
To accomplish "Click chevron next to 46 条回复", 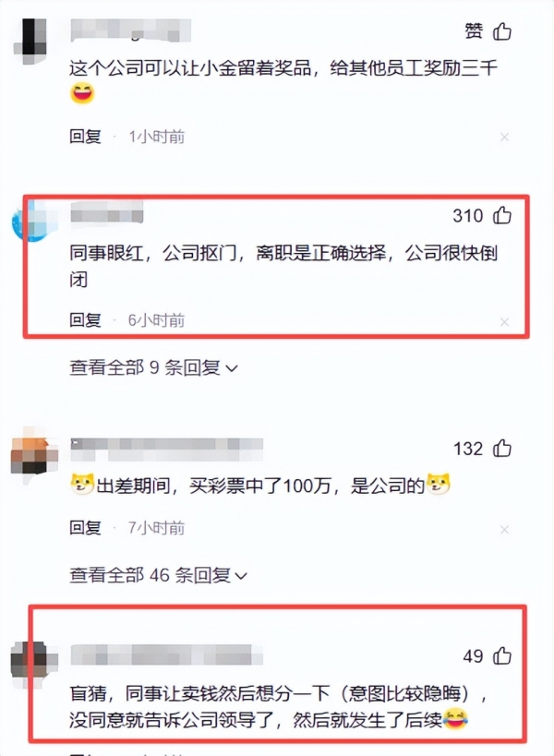I will [x=241, y=576].
